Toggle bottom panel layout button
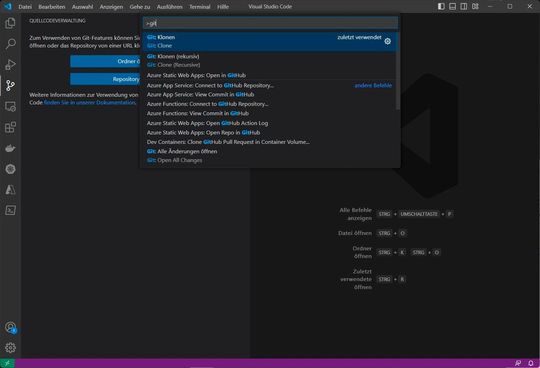The height and width of the screenshot is (368, 540). click(453, 7)
